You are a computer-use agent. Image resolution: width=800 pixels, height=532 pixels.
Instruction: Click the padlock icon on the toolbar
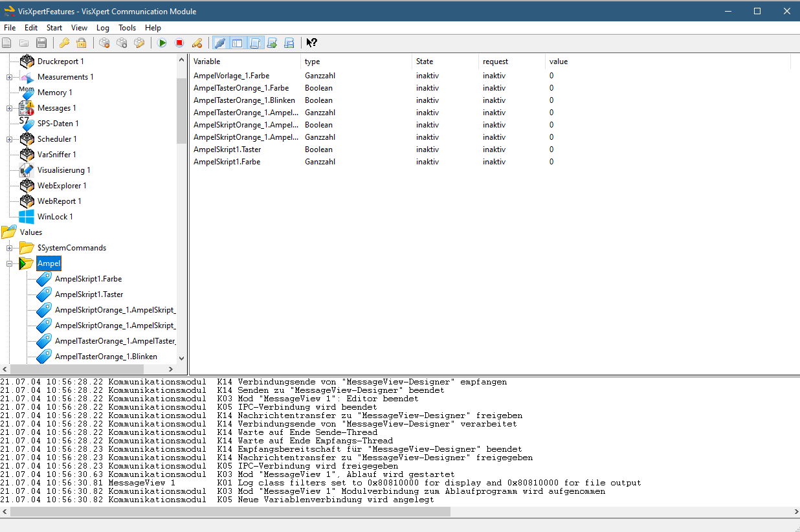click(x=81, y=43)
